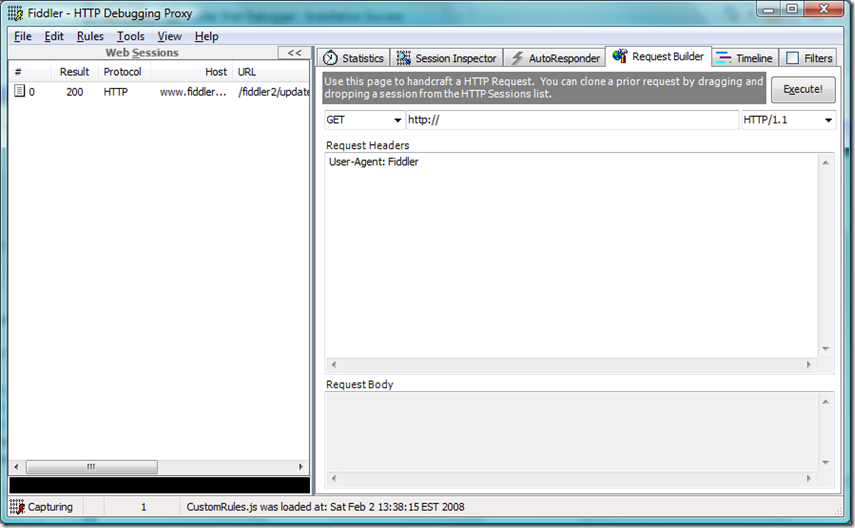Screen dimensions: 855x528
Task: Click inside the Request Body text area
Action: coord(571,432)
